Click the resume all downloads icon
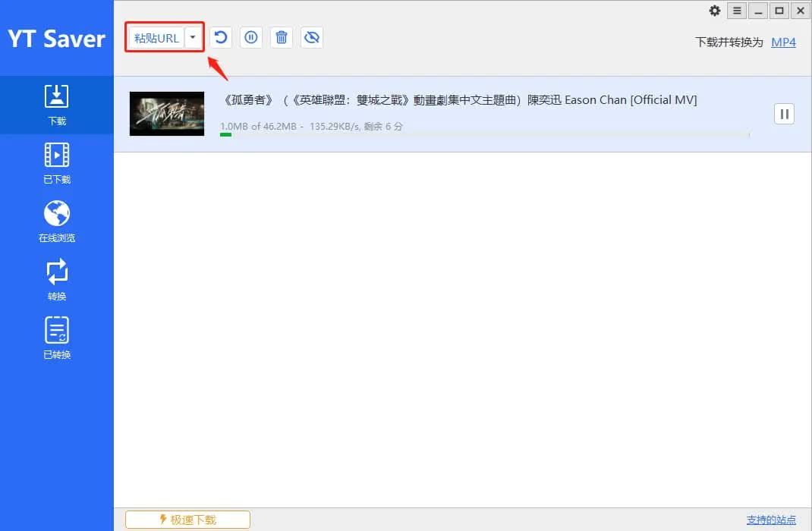Image resolution: width=812 pixels, height=531 pixels. [x=221, y=37]
